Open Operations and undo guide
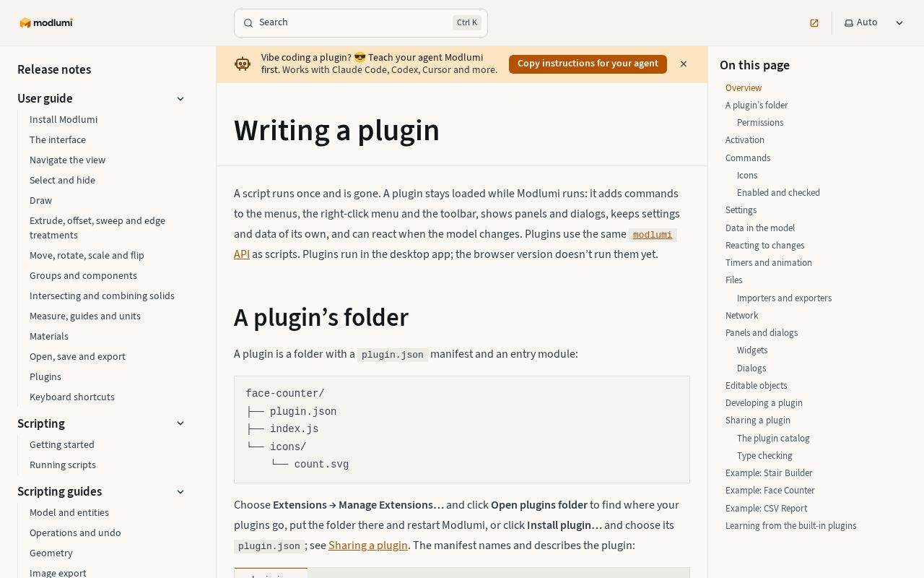Viewport: 924px width, 578px height. pyautogui.click(x=75, y=532)
